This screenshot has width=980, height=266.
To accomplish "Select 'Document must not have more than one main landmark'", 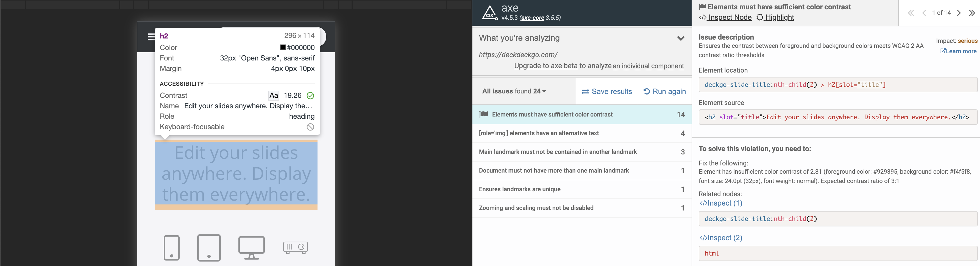I will [582, 170].
